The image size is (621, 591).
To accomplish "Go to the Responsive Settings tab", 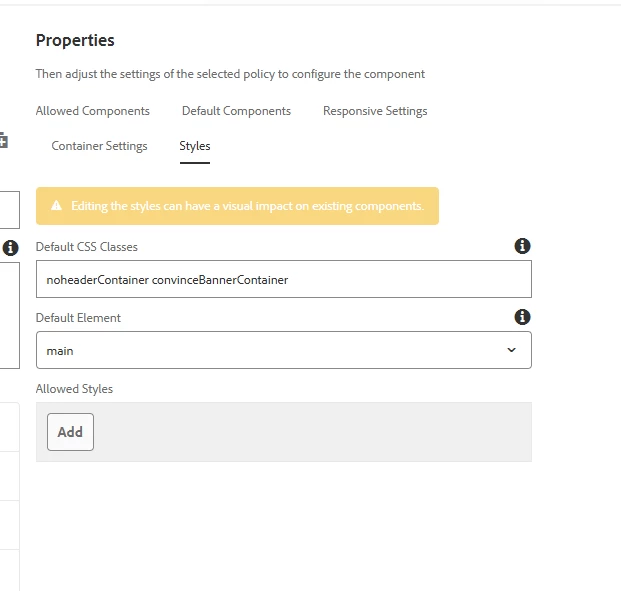I will tap(375, 111).
